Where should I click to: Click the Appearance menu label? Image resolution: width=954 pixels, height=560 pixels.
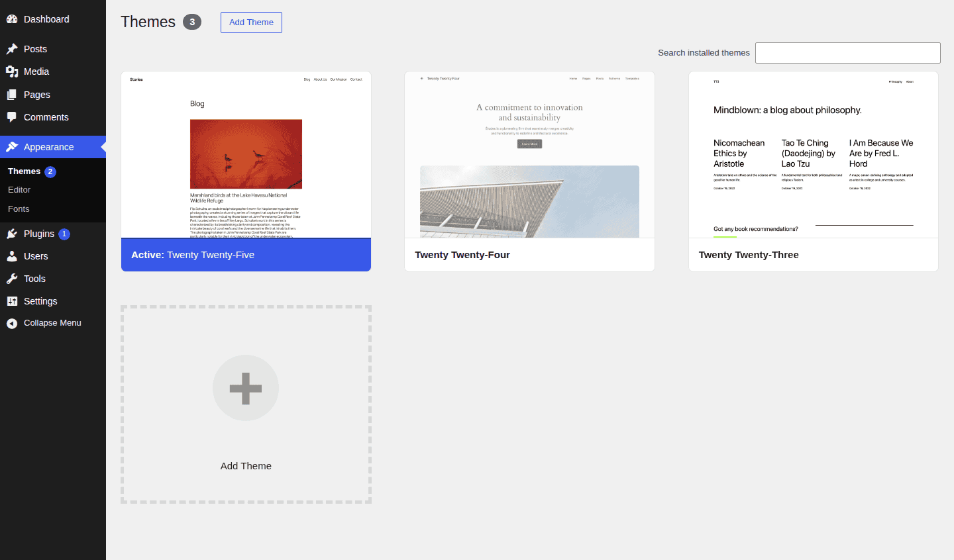coord(49,147)
